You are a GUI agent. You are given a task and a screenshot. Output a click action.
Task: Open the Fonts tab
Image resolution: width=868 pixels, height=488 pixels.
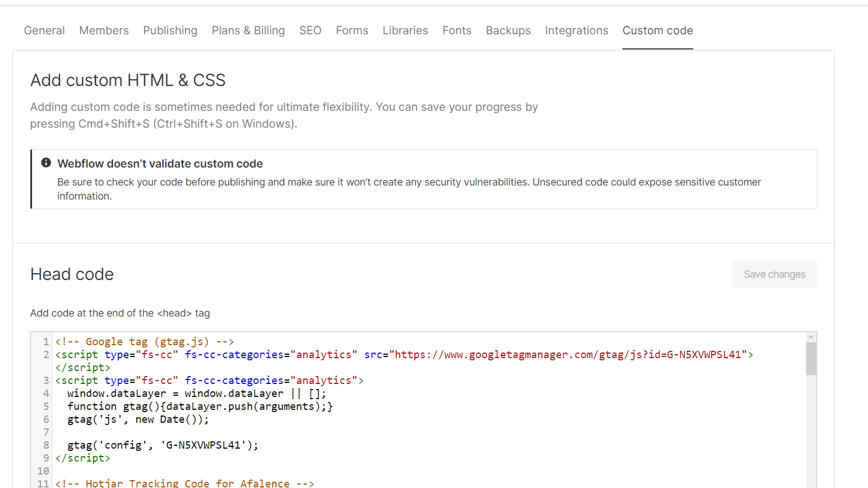point(457,30)
